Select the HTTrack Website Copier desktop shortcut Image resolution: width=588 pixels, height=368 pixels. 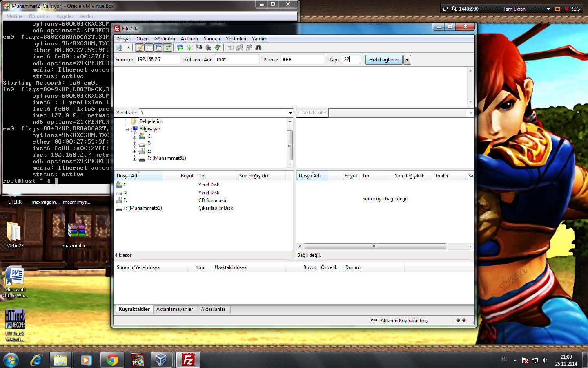coord(15,325)
